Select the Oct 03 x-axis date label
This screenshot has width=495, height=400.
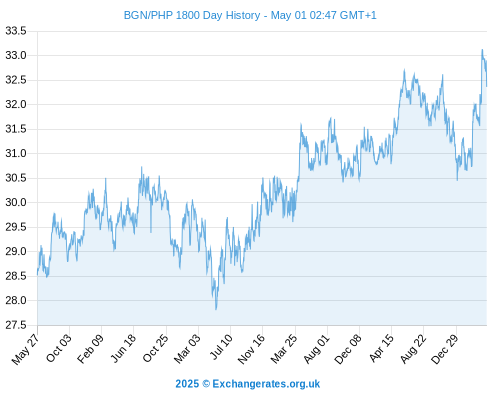tap(59, 348)
